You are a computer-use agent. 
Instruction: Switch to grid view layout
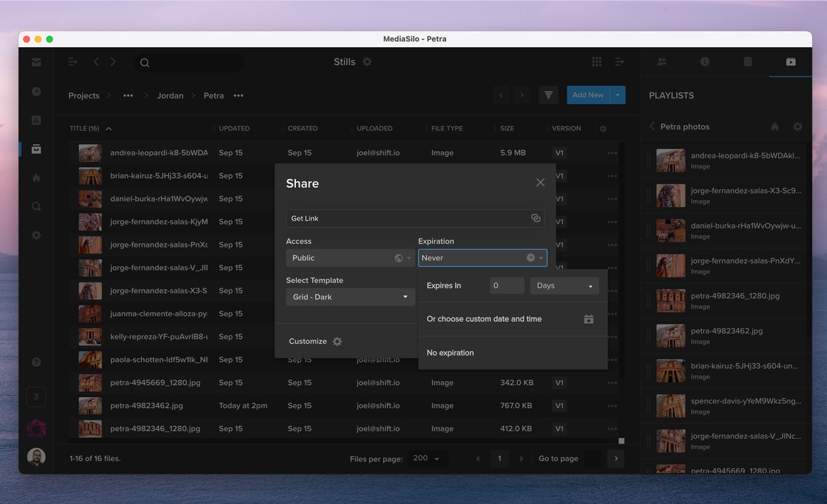point(596,62)
